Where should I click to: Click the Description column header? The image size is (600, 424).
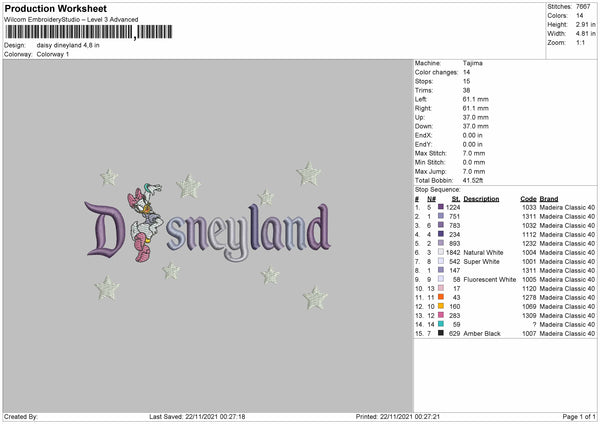click(481, 199)
